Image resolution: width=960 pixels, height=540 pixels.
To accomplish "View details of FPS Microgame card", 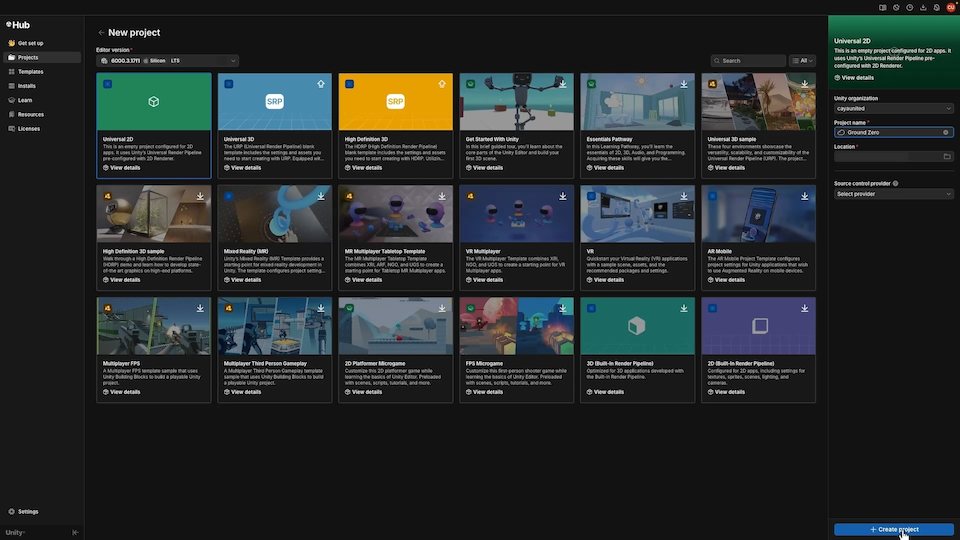I will [484, 391].
